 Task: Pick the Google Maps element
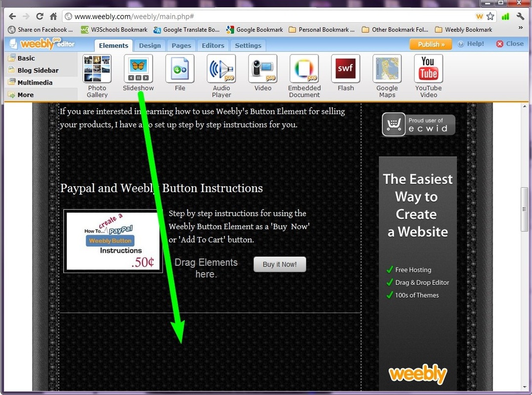[387, 77]
